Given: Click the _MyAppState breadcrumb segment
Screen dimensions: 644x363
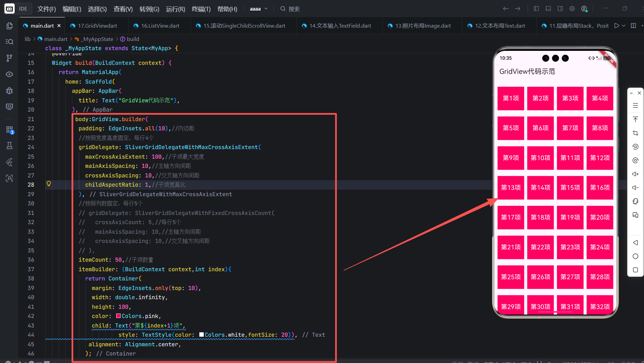Looking at the screenshot, I should pos(94,39).
